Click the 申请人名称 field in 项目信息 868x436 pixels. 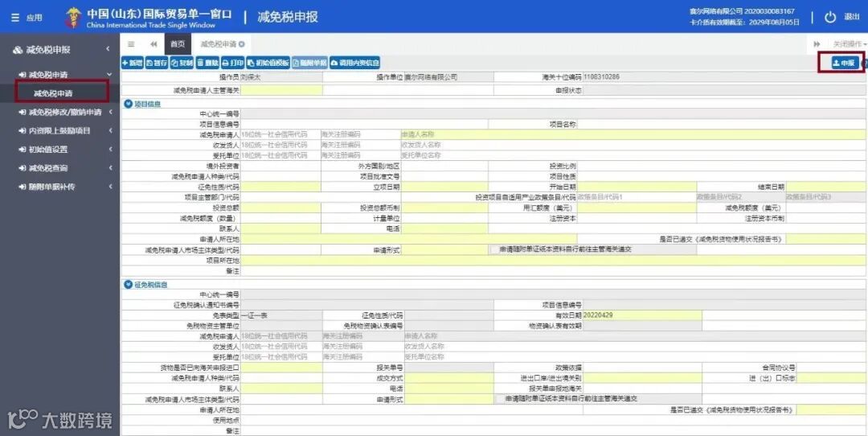tap(634, 134)
